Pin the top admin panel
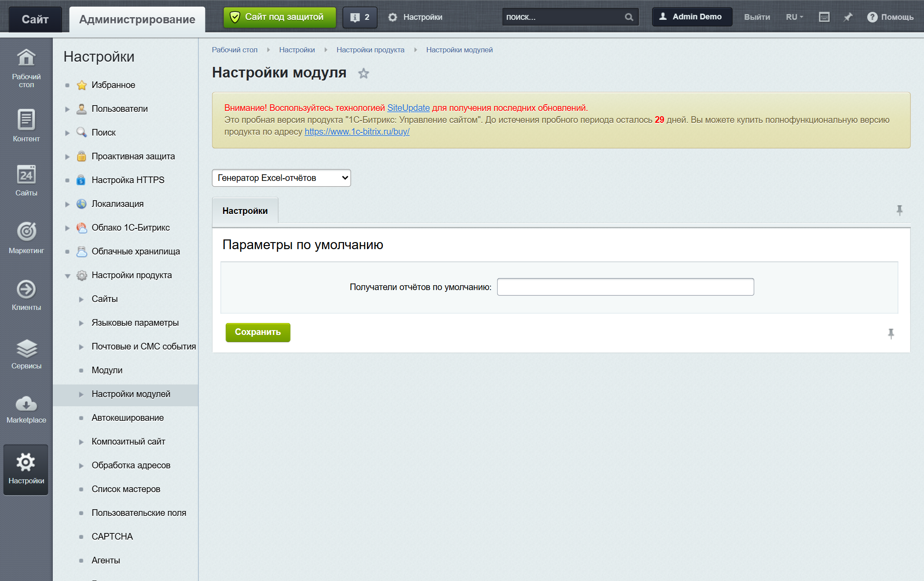The width and height of the screenshot is (924, 581). (x=848, y=17)
